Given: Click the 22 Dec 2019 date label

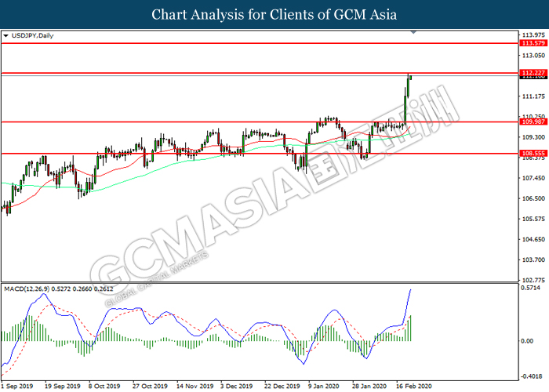Looking at the screenshot, I should click(282, 386).
